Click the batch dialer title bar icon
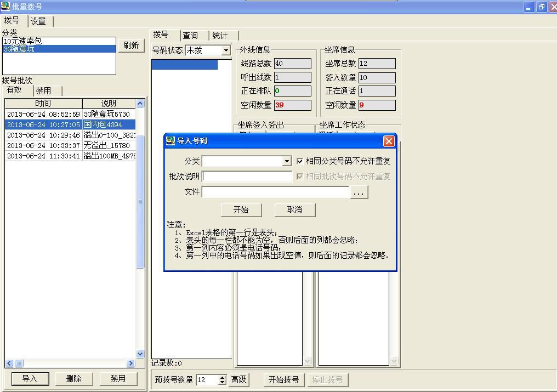Screen dimensions: 557x392 (7, 7)
